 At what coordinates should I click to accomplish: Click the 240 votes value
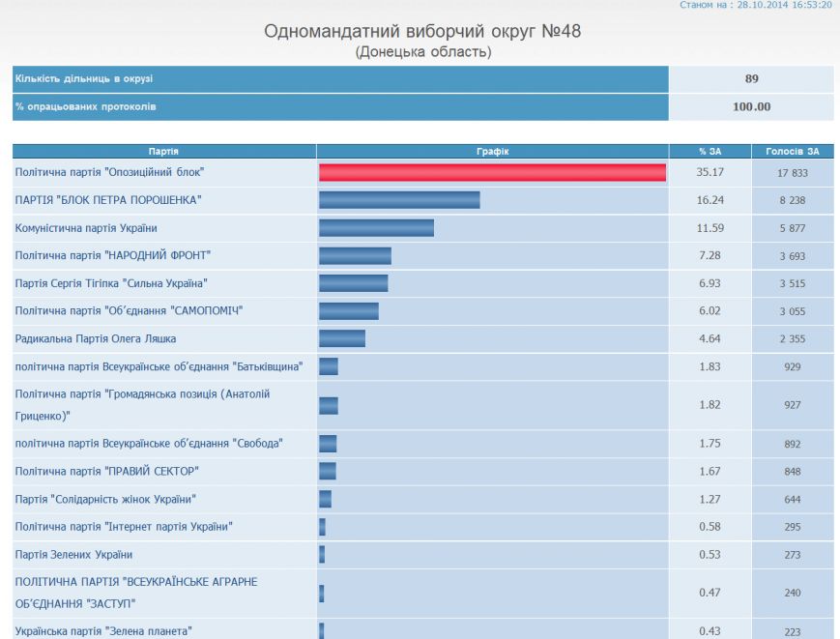793,593
